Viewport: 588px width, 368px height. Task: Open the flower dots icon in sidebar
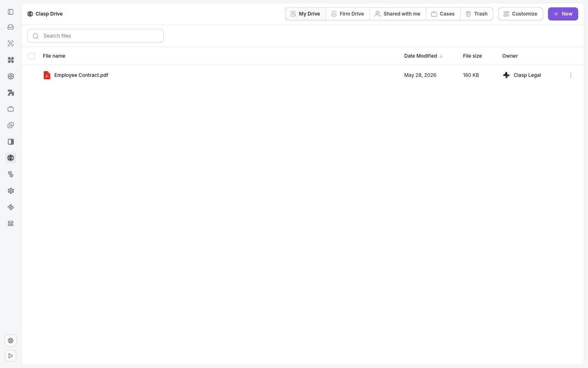click(x=11, y=191)
